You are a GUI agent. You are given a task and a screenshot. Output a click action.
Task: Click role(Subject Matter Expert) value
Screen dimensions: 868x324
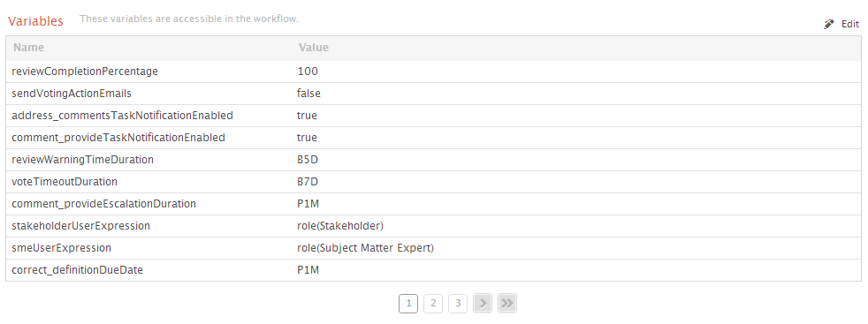coord(365,248)
